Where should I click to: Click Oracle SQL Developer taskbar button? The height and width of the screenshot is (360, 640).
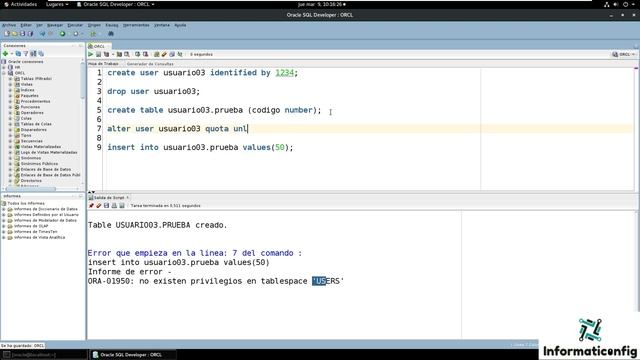tap(133, 355)
